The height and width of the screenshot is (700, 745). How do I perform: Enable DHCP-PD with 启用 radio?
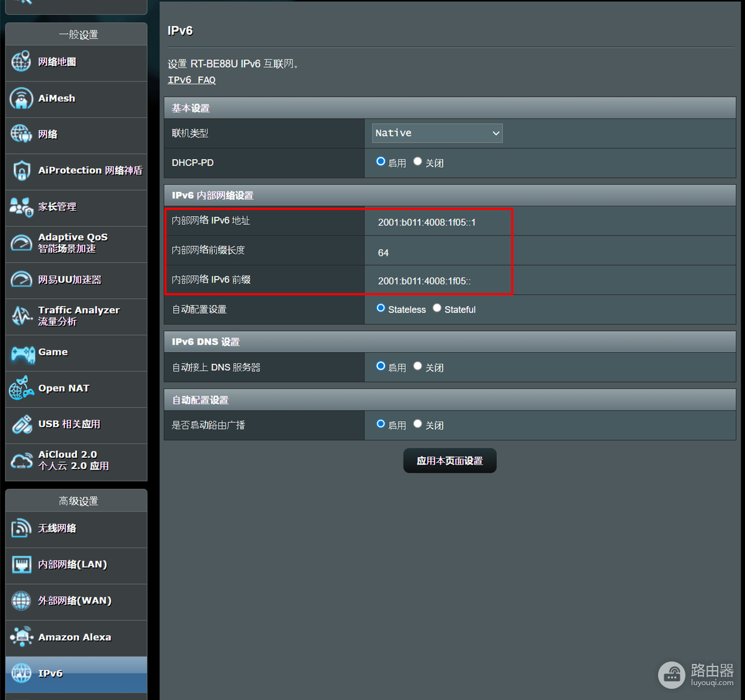(381, 161)
